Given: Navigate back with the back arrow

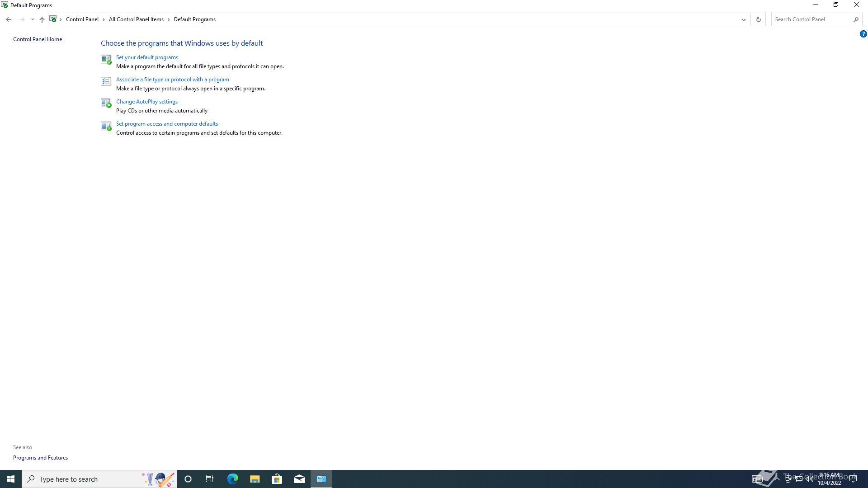Looking at the screenshot, I should click(9, 19).
